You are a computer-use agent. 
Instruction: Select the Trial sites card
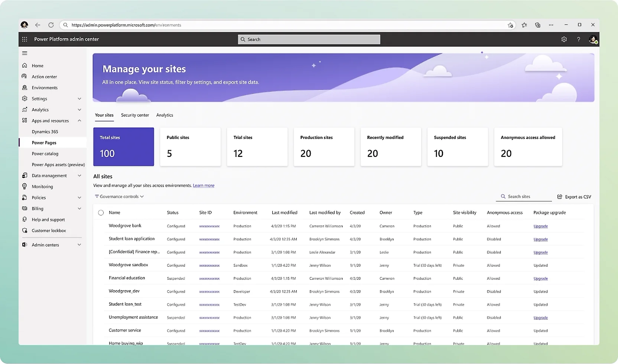click(x=257, y=147)
